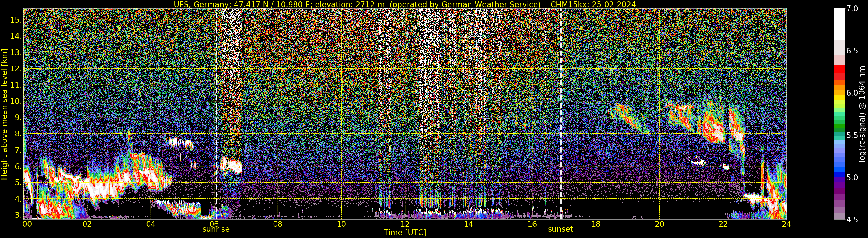The image size is (868, 238).
Task: Click the '5.' height axis tick label
Action: (18, 183)
